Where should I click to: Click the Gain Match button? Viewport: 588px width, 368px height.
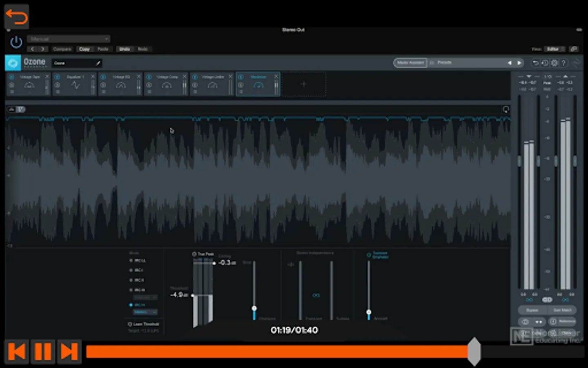(x=562, y=310)
